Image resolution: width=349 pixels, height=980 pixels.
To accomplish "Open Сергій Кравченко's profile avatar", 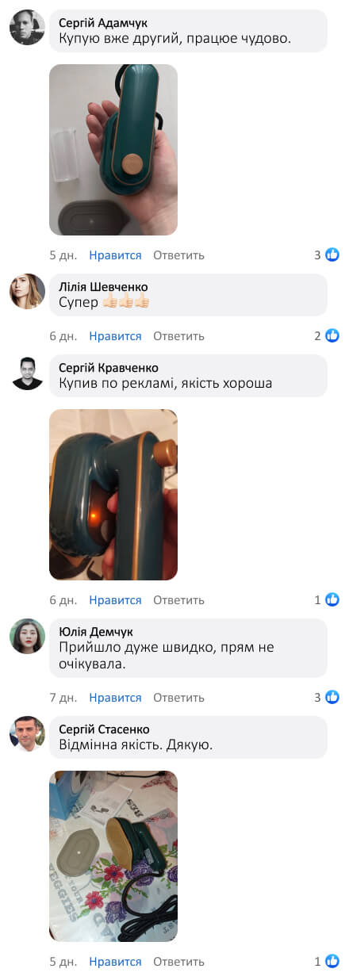I will (27, 373).
